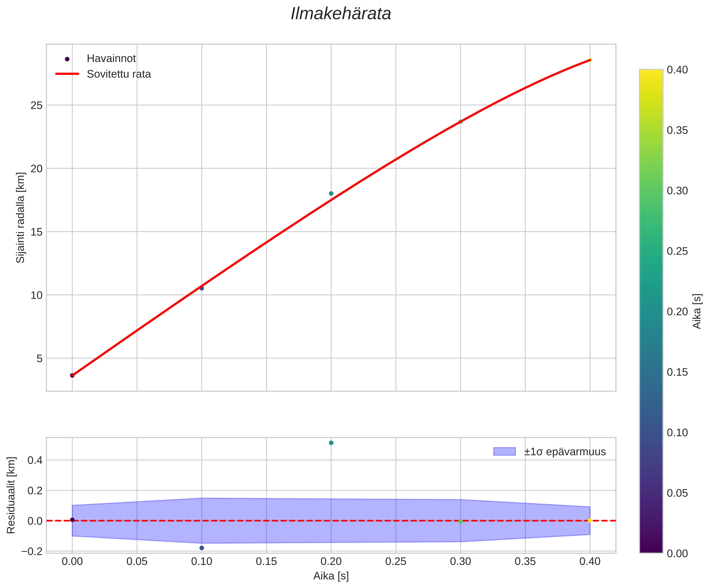Click the 25 tick label on y-axis
The image size is (709, 588).
36,106
